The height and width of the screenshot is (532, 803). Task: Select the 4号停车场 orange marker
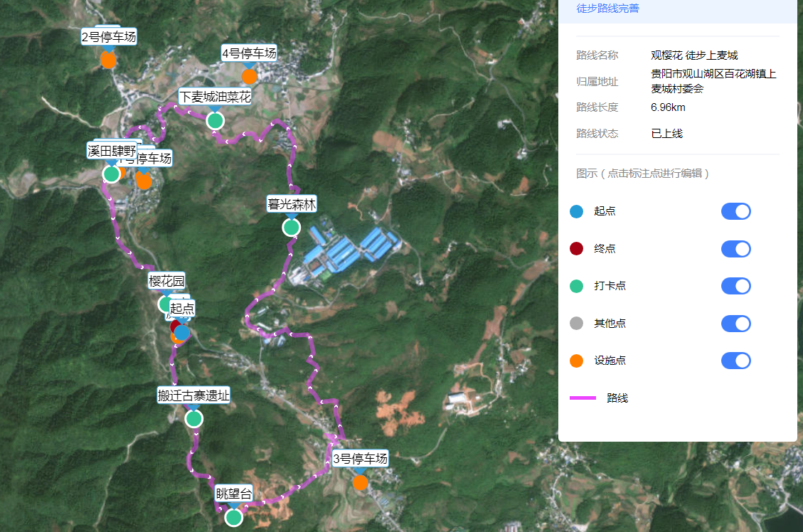pos(249,76)
